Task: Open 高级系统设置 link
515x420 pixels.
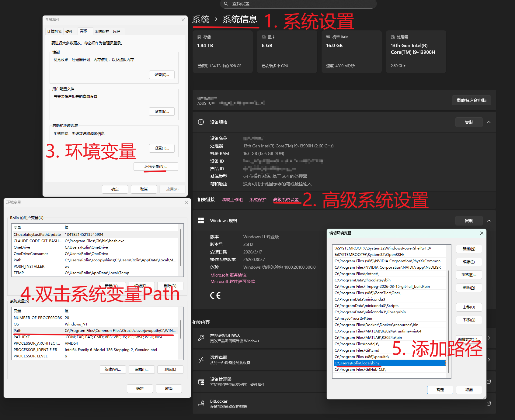Action: (286, 200)
